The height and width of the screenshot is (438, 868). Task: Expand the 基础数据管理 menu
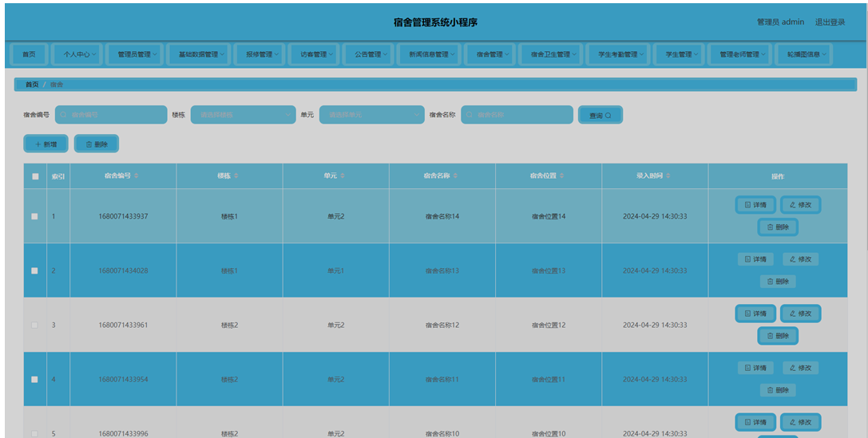[x=201, y=54]
